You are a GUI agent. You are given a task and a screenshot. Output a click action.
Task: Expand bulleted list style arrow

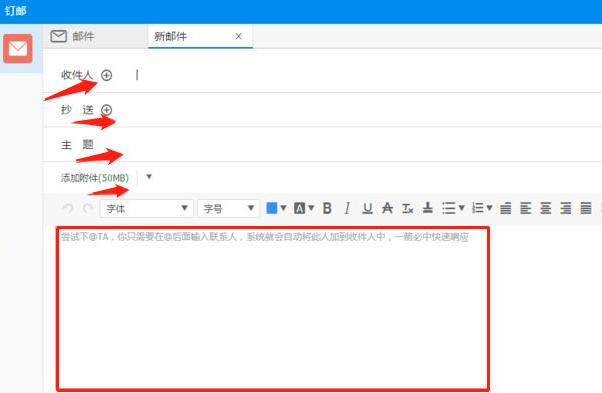tap(462, 208)
